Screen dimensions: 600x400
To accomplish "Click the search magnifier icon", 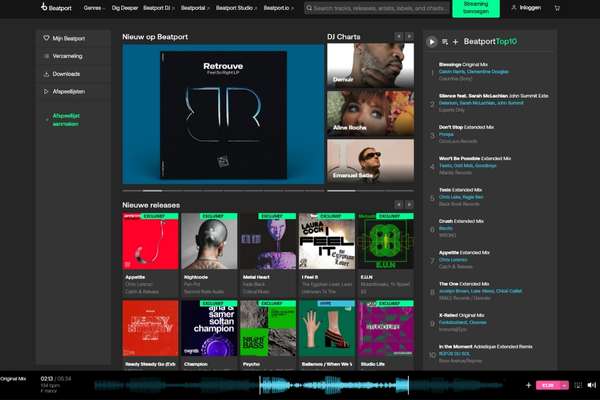I will pyautogui.click(x=309, y=8).
